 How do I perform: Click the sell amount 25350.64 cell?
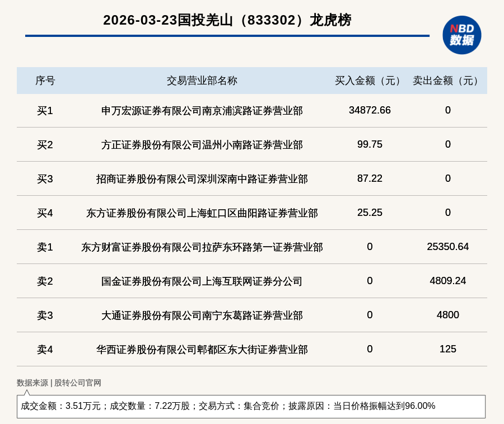point(447,247)
